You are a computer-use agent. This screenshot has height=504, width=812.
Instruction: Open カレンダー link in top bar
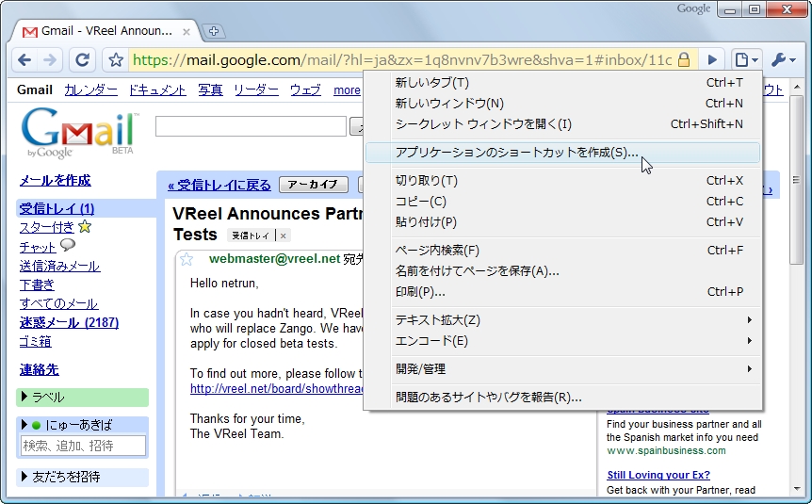90,90
